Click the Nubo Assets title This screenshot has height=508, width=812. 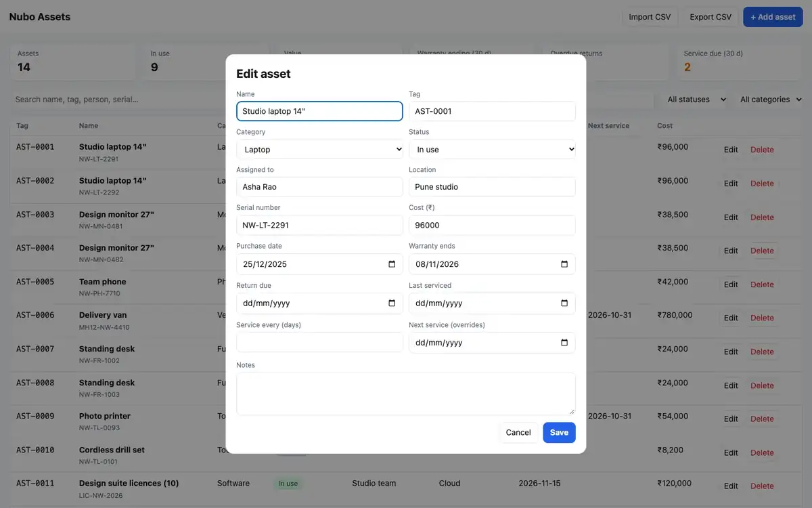pyautogui.click(x=40, y=17)
